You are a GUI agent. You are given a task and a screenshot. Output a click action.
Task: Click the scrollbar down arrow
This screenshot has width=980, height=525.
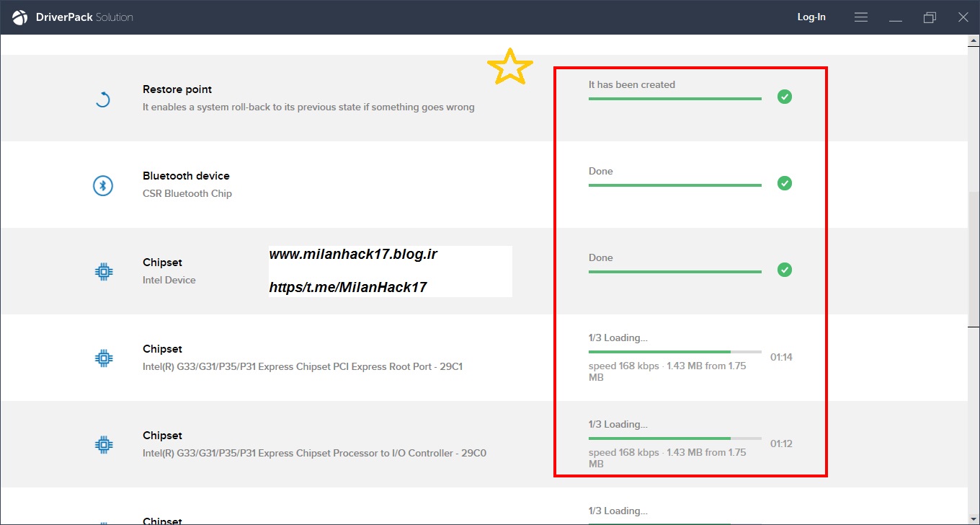click(974, 518)
